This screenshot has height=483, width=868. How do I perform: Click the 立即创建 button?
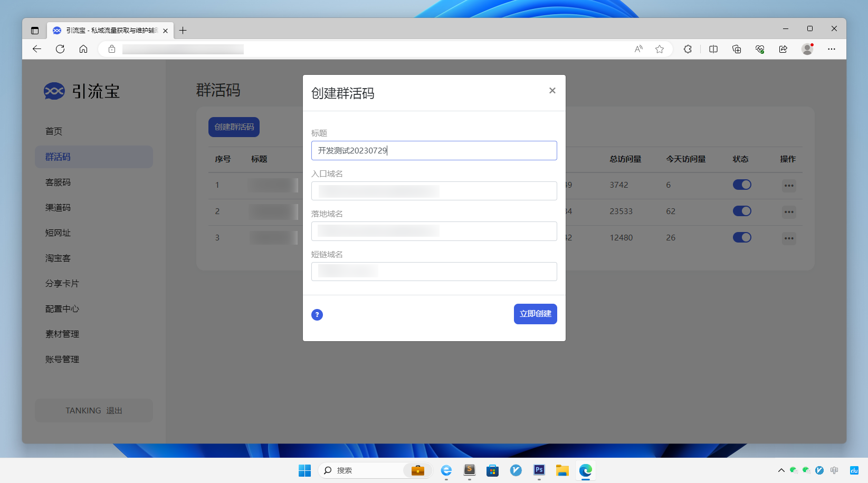535,314
